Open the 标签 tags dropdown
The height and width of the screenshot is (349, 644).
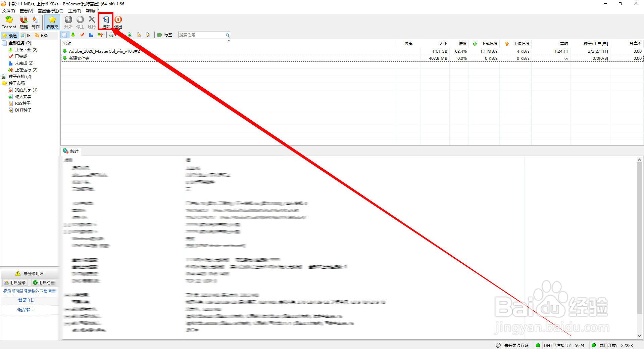[x=165, y=35]
